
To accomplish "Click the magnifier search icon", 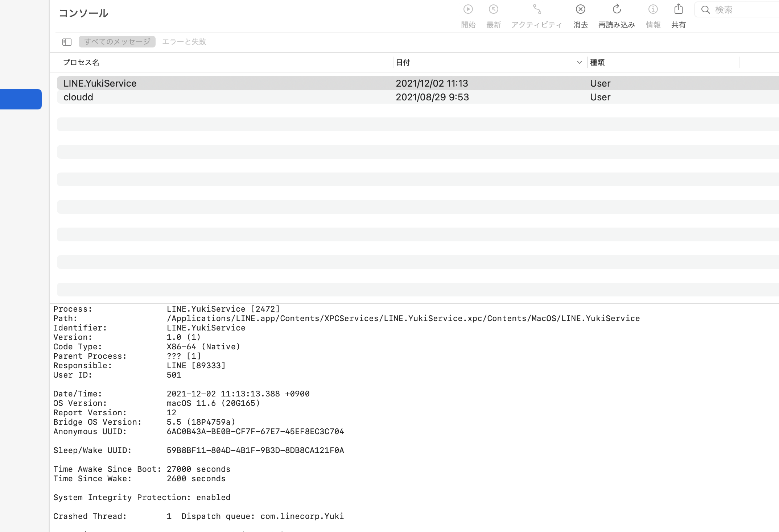I will tap(705, 10).
